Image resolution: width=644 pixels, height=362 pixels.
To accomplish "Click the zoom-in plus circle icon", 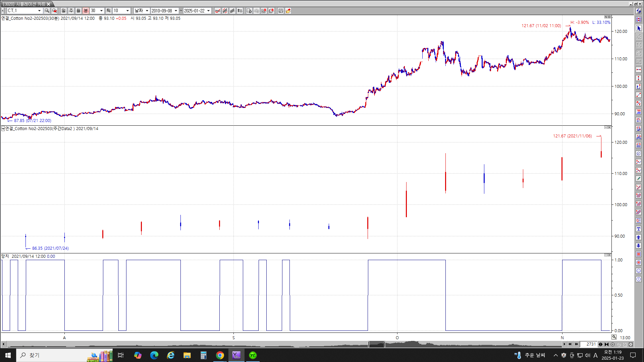I will point(612,344).
